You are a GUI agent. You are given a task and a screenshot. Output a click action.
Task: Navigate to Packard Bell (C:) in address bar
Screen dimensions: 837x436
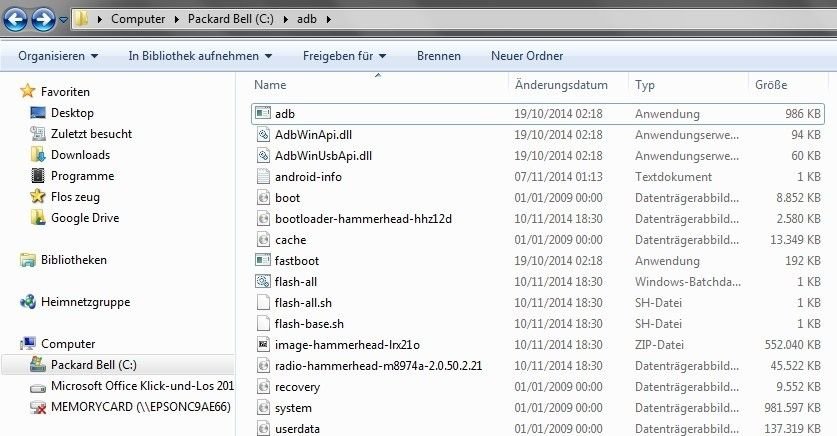pyautogui.click(x=231, y=19)
